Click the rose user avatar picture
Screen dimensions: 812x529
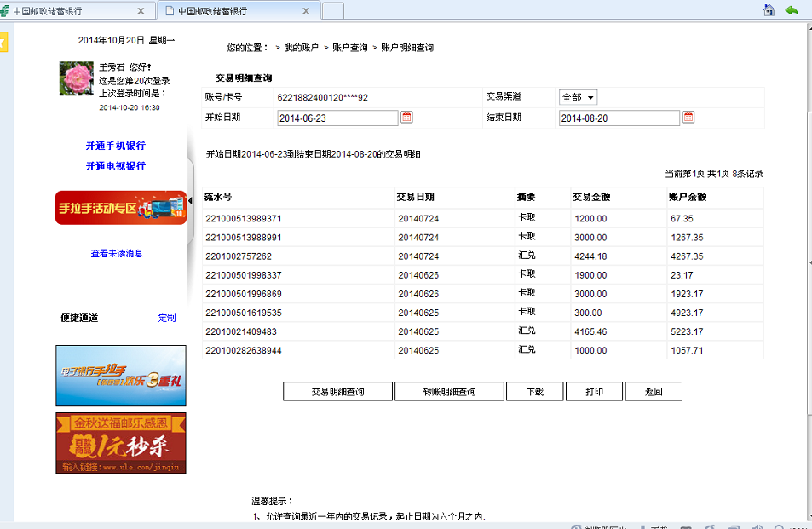coord(76,78)
